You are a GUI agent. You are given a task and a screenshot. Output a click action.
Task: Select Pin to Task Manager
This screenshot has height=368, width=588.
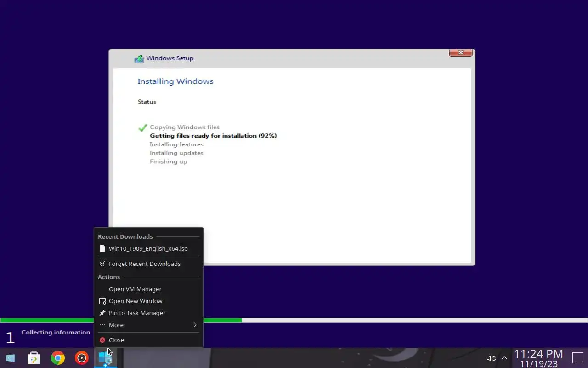[148, 313]
